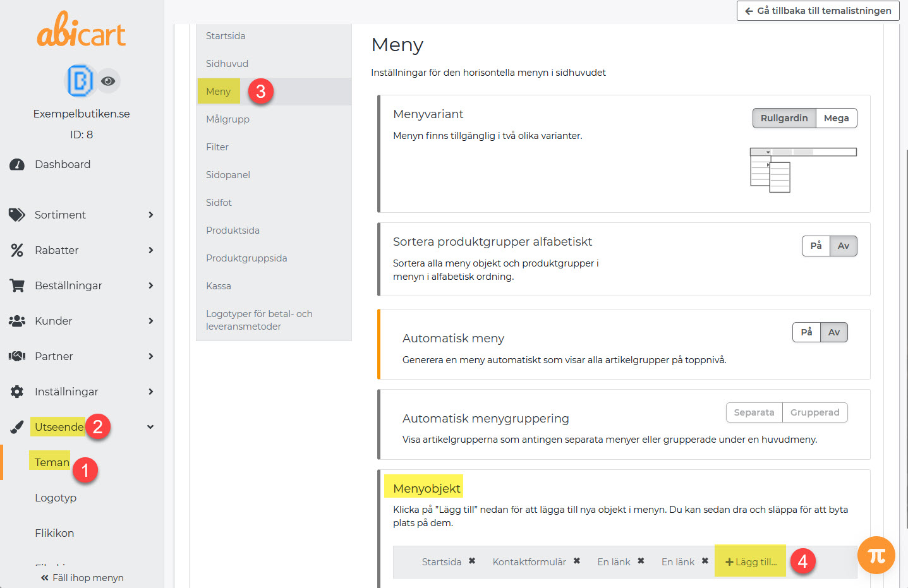The width and height of the screenshot is (908, 588).
Task: Open the Dashboard gauge icon
Action: [17, 165]
